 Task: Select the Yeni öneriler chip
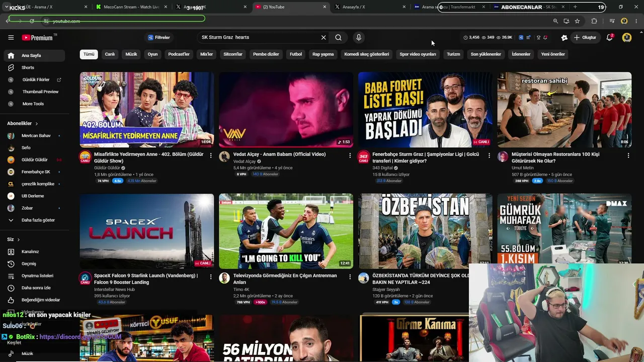553,54
